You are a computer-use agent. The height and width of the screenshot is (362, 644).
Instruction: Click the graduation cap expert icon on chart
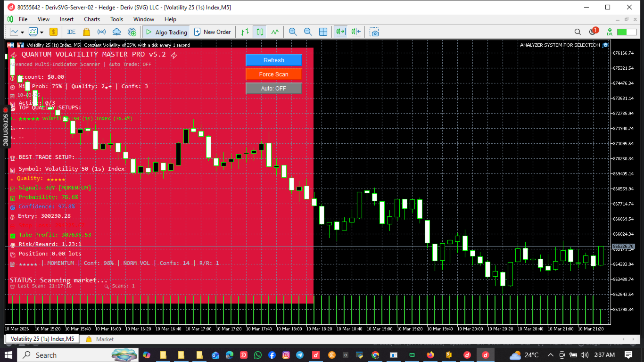pyautogui.click(x=605, y=45)
